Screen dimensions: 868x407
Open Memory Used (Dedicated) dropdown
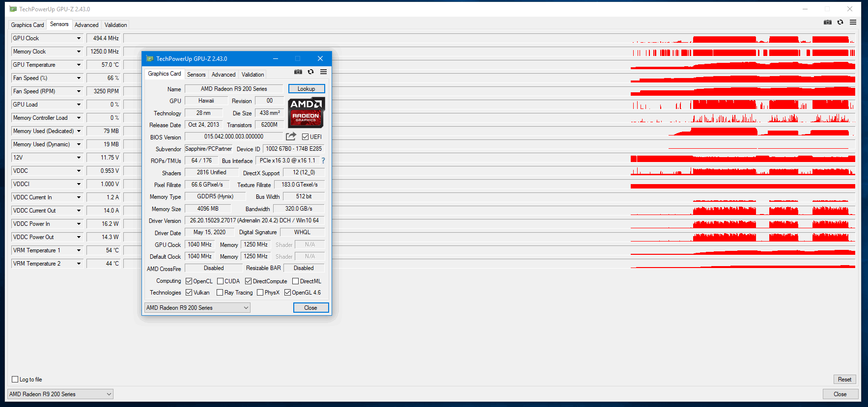[78, 131]
